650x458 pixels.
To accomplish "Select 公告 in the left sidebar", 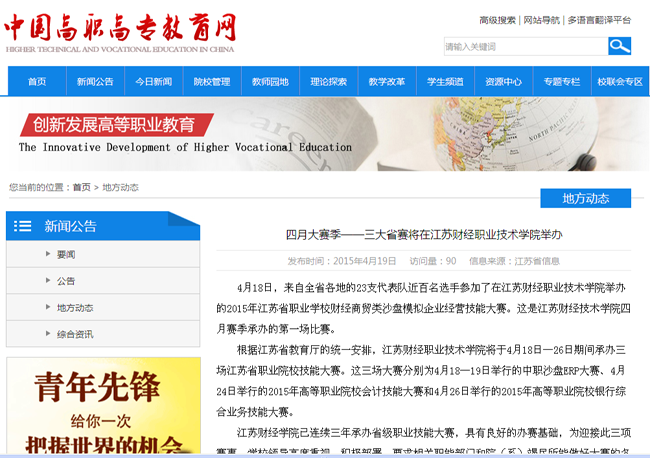I will [x=66, y=281].
